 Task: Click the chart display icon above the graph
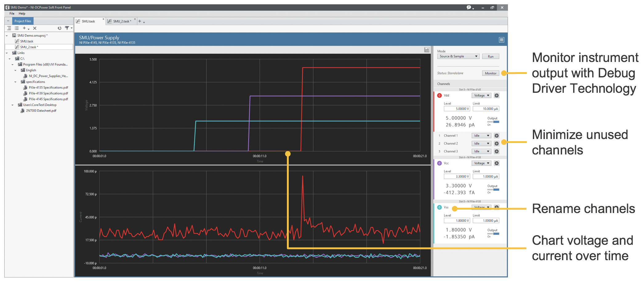[427, 50]
